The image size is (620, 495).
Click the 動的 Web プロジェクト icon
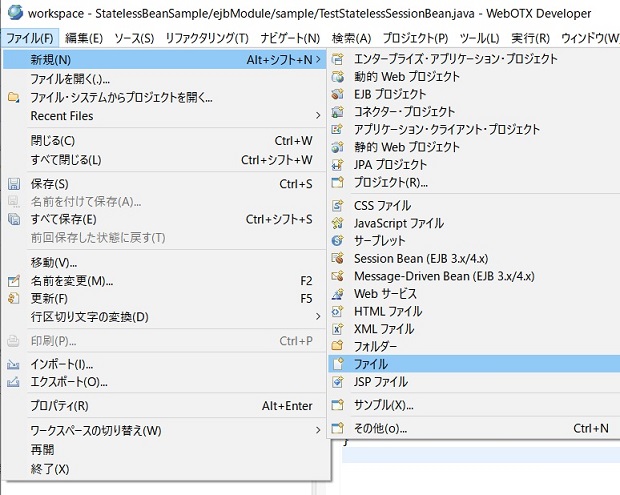(x=337, y=76)
